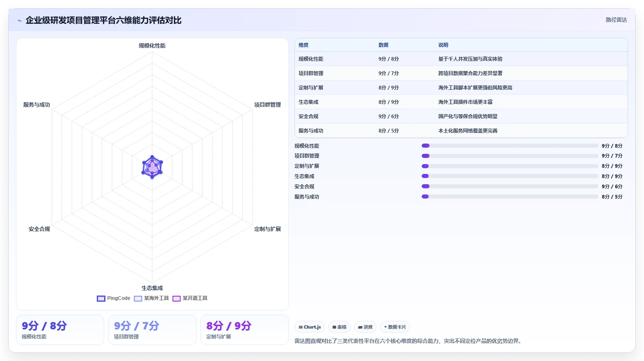Image resolution: width=644 pixels, height=361 pixels.
Task: Click progress row score 8分 / 5分
Action: coord(612,197)
